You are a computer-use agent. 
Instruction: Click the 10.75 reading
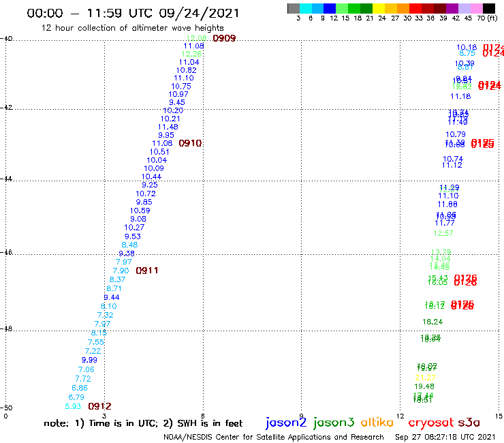[181, 87]
